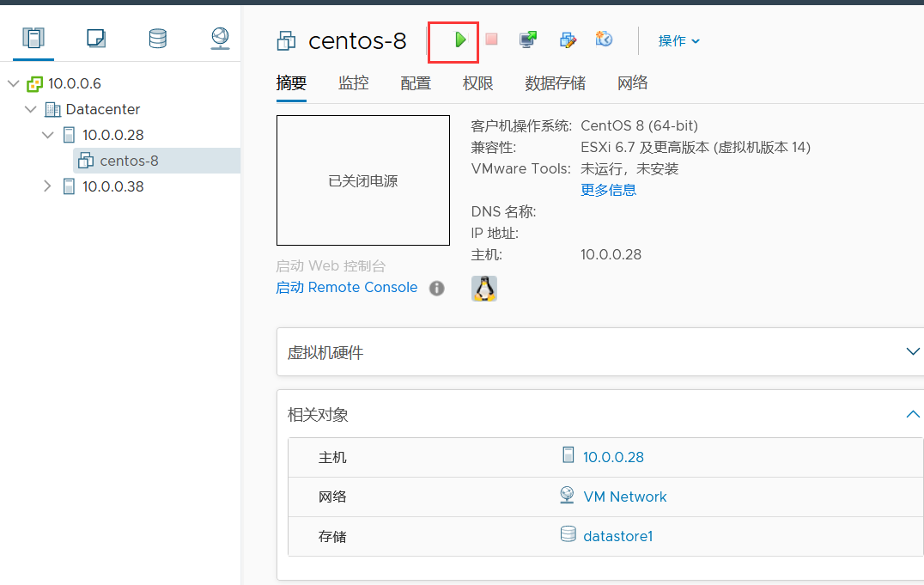Collapse the Datacenter tree node
Screen dimensions: 924x585
31,109
